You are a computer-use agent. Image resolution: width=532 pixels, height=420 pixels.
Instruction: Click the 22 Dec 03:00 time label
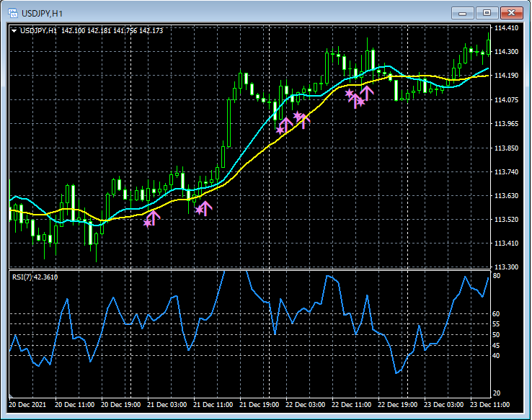coord(305,404)
